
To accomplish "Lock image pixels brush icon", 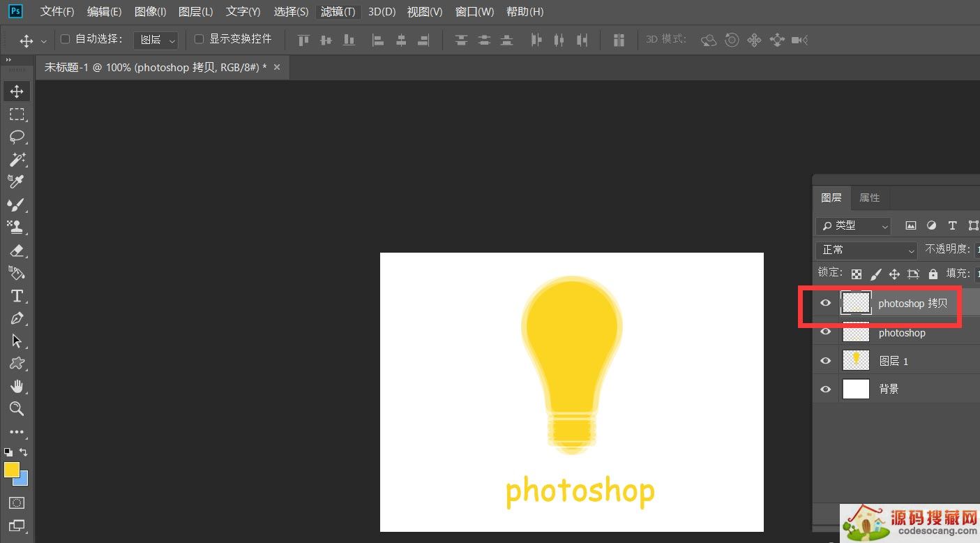I will coord(875,274).
